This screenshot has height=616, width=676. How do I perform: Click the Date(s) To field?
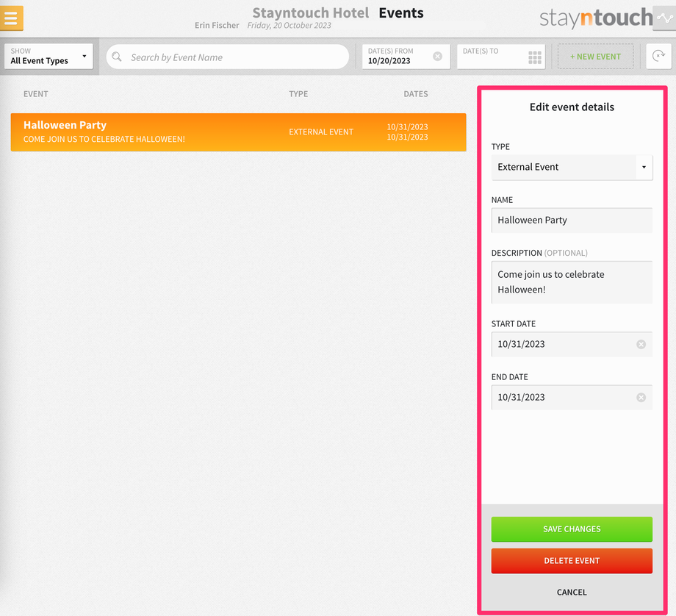pyautogui.click(x=501, y=56)
